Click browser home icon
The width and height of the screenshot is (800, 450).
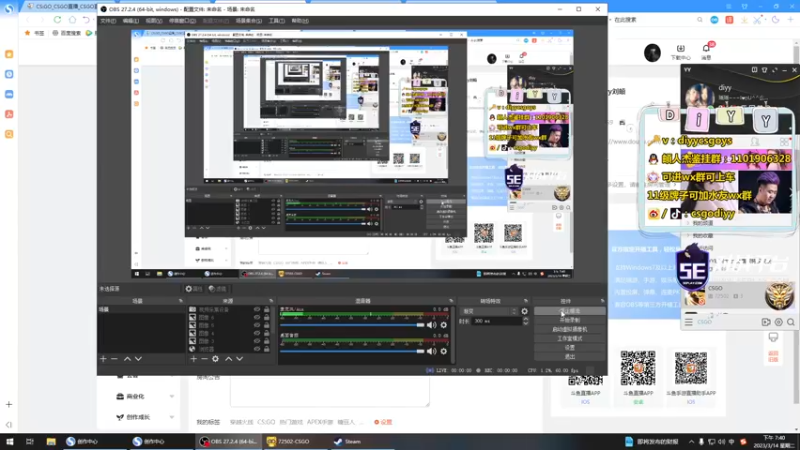click(x=72, y=19)
